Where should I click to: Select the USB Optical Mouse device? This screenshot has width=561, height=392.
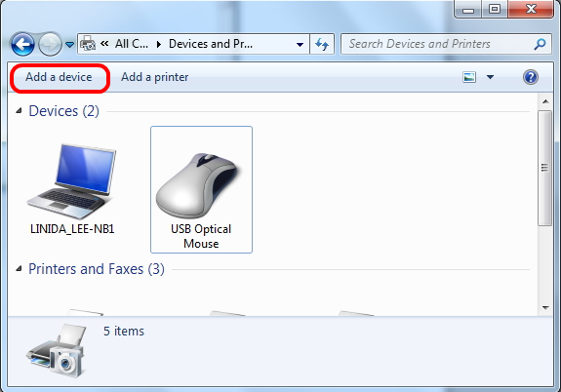click(201, 189)
